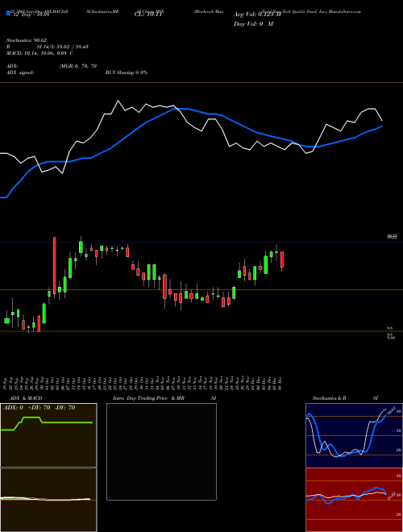Click the BUY Slowing @ 0% signal text
Screen dimensions: 403x532
pos(127,73)
